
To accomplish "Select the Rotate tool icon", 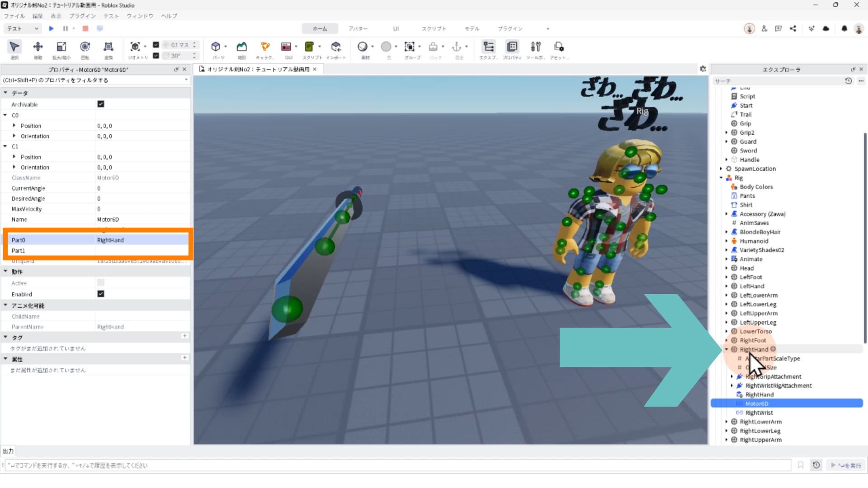I will 85,47.
